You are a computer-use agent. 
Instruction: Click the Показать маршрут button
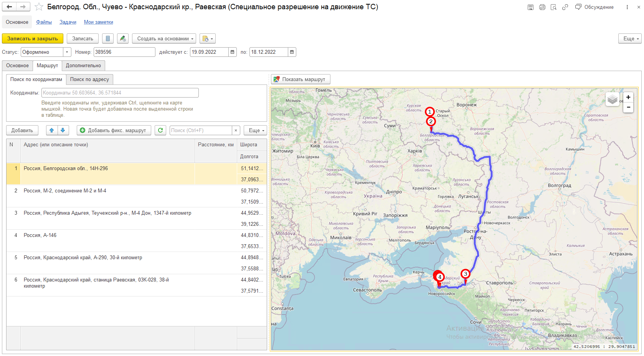click(300, 79)
